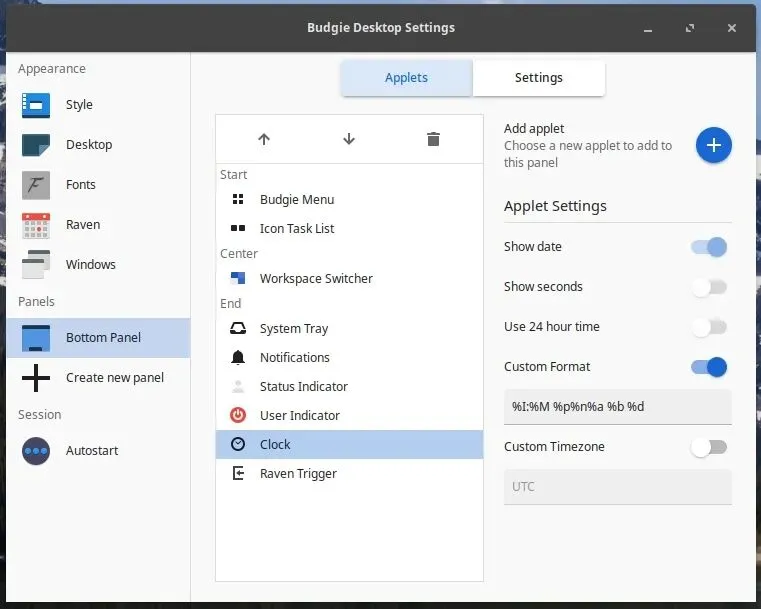Viewport: 761px width, 609px height.
Task: Turn on Use 24 hour time
Action: click(709, 327)
